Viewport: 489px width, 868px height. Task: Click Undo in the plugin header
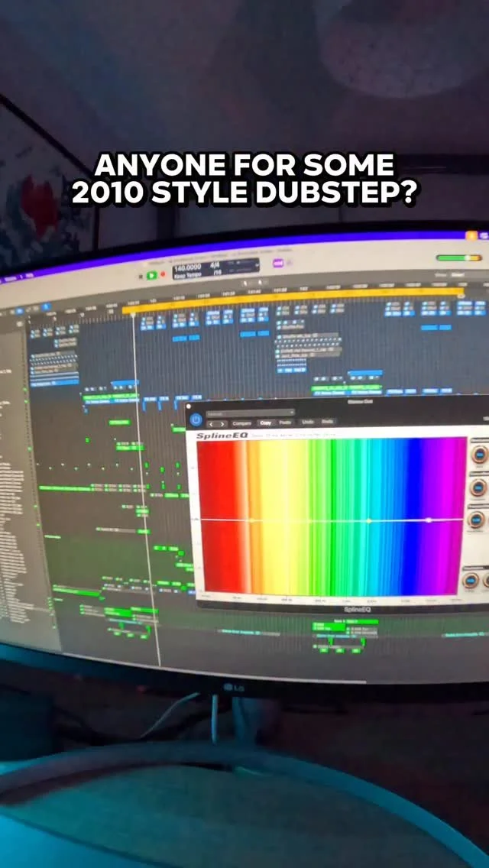(x=308, y=422)
